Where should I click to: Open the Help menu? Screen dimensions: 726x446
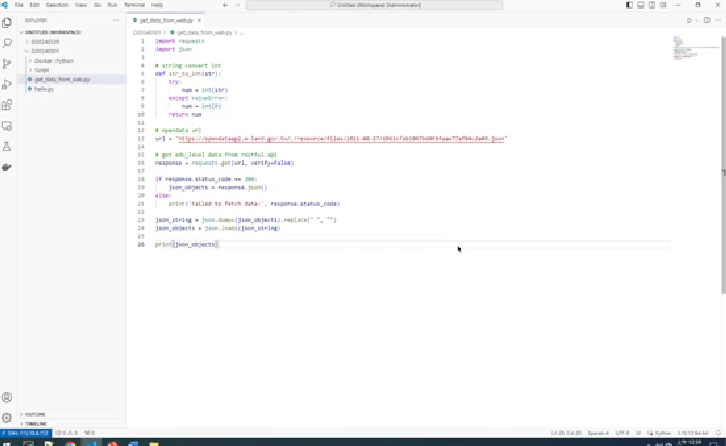pos(157,5)
